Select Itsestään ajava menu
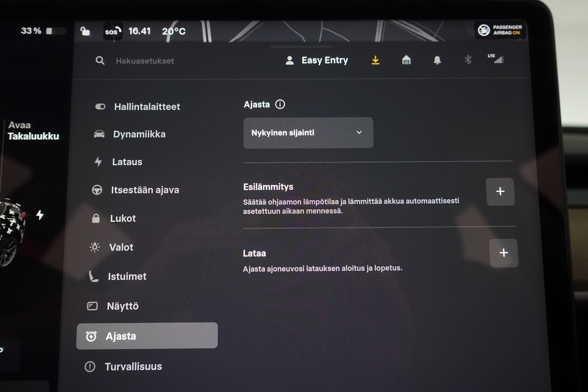 [135, 190]
